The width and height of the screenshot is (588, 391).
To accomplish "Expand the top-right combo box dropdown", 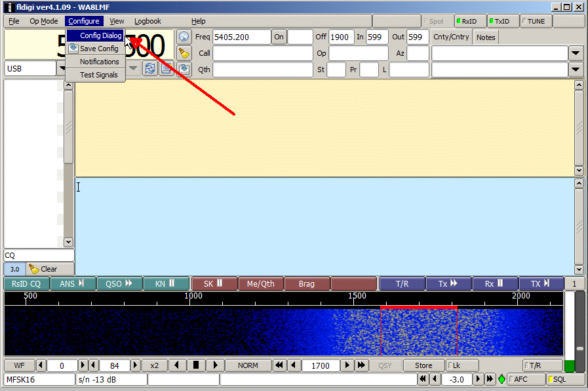I will click(576, 53).
